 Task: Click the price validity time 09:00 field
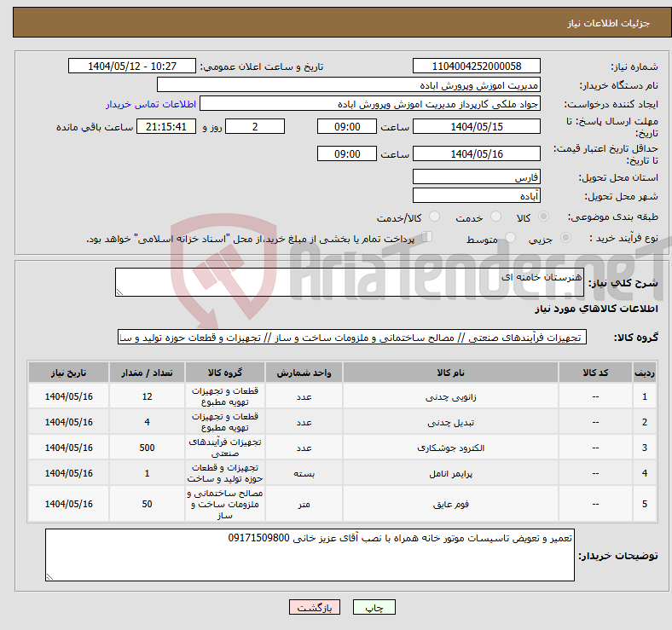347,153
